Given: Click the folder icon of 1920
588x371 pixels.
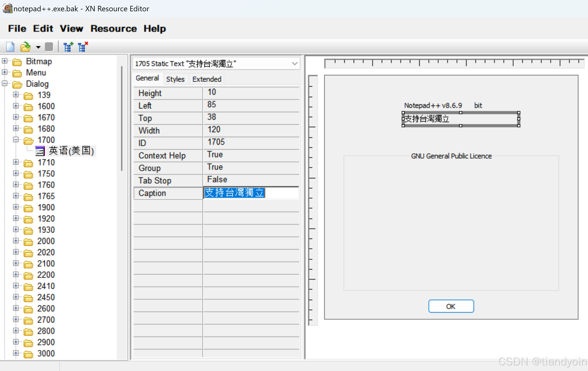Looking at the screenshot, I should coord(28,219).
